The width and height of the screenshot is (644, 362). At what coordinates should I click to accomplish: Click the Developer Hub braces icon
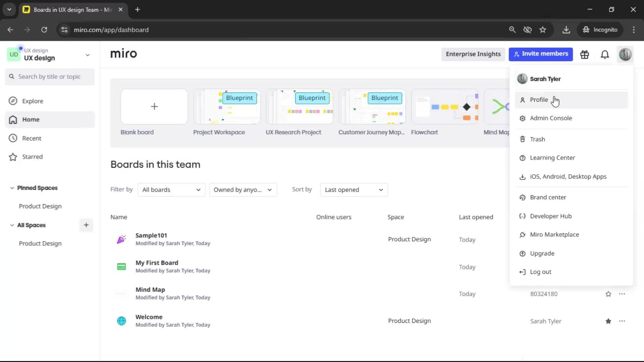point(522,216)
